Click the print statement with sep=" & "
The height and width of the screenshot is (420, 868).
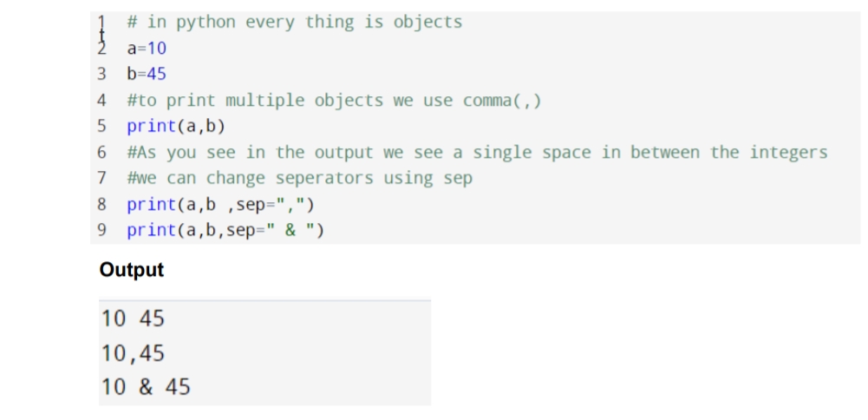225,230
